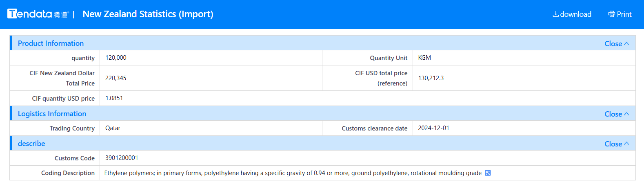Select the Customs Code 3901200001
This screenshot has height=189, width=644.
point(122,158)
